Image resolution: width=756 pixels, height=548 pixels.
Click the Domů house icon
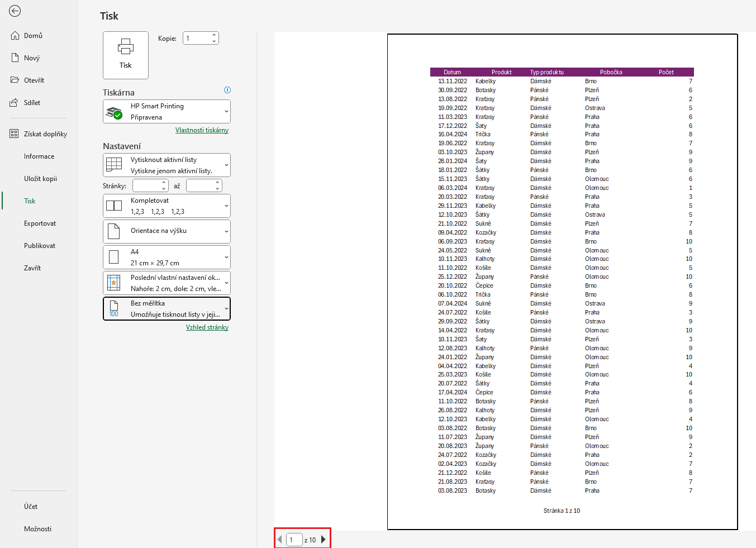(16, 36)
